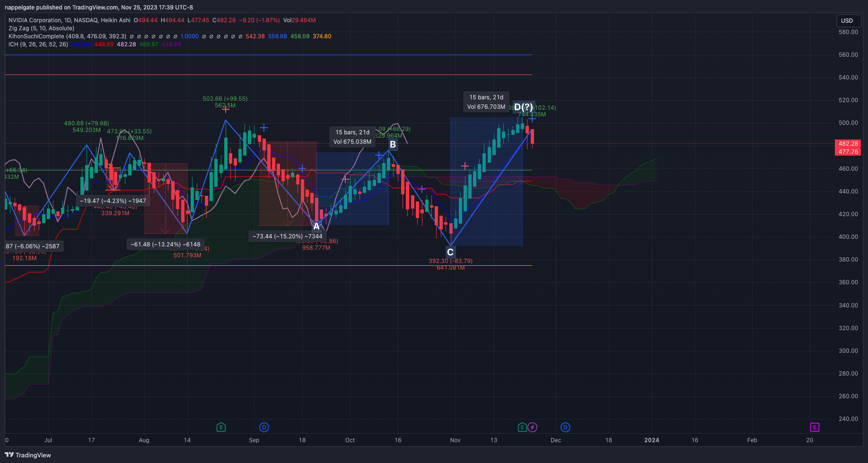Click the 192.18M volume label

[x=25, y=258]
